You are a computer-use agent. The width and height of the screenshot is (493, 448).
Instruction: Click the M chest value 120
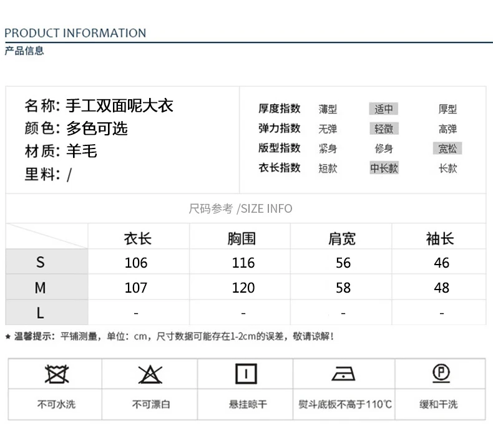[x=243, y=288]
